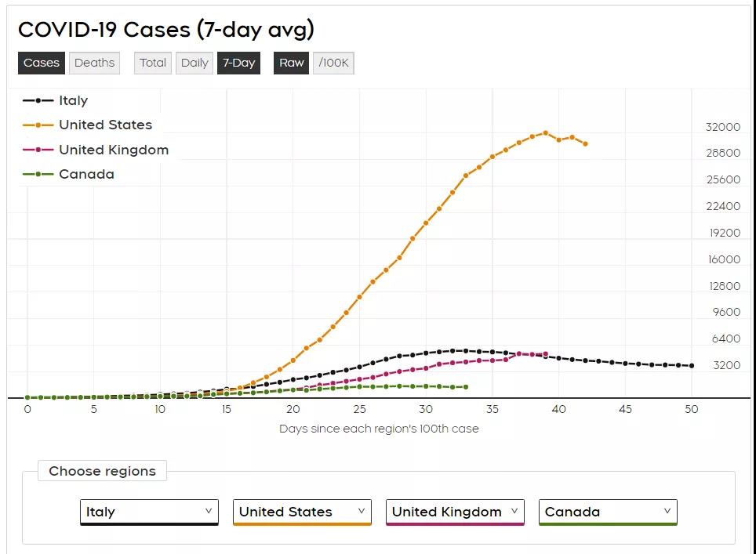Screen dimensions: 756x554
Task: Click the last Italy data point at day 50
Action: pos(692,366)
